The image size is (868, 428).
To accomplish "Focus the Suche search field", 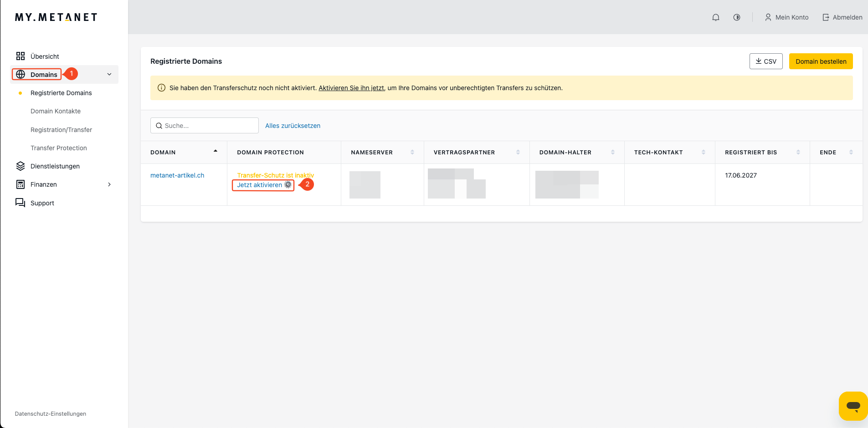I will (205, 126).
